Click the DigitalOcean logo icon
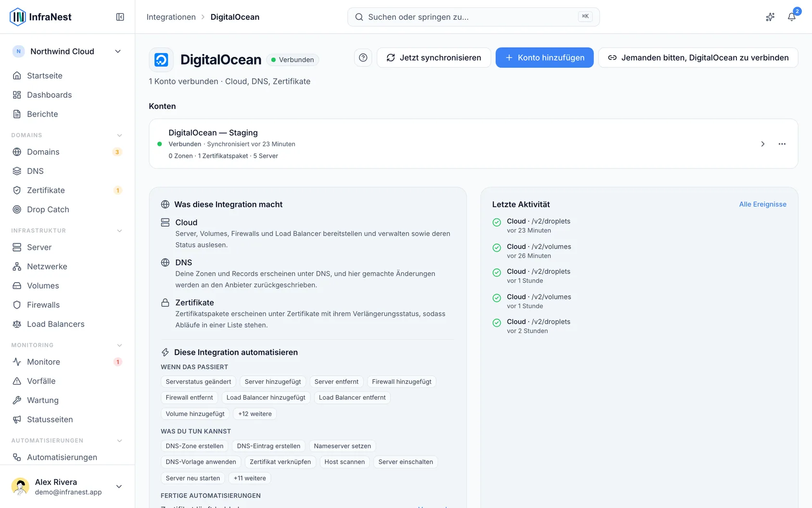 point(161,60)
